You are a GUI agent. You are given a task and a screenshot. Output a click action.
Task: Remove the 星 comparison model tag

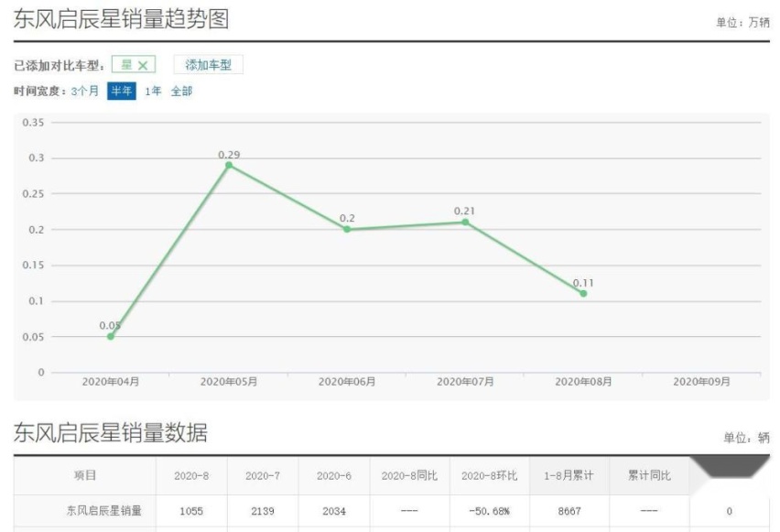143,65
